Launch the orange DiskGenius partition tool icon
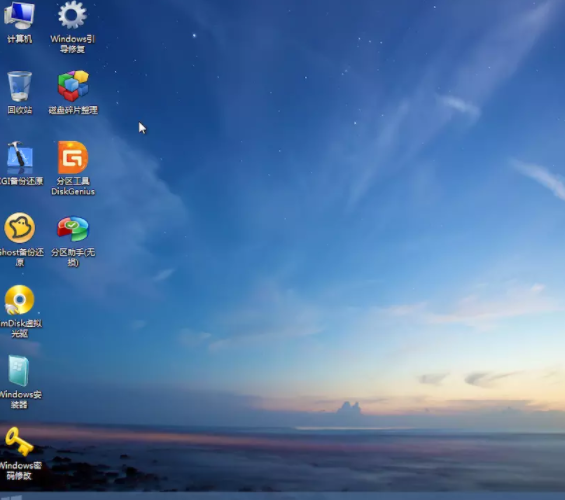Image resolution: width=565 pixels, height=500 pixels. pyautogui.click(x=73, y=157)
